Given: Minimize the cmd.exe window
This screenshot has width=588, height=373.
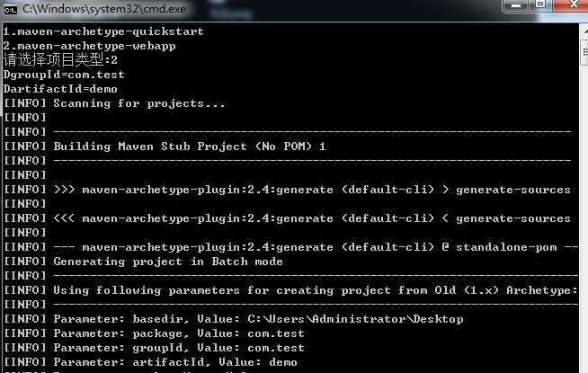Looking at the screenshot, I should point(516,5).
